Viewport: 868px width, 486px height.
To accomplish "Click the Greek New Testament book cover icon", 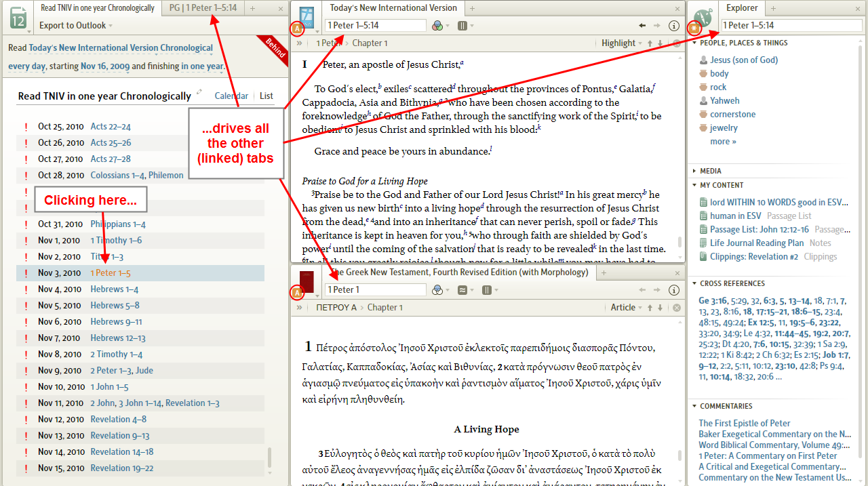I will click(x=308, y=281).
